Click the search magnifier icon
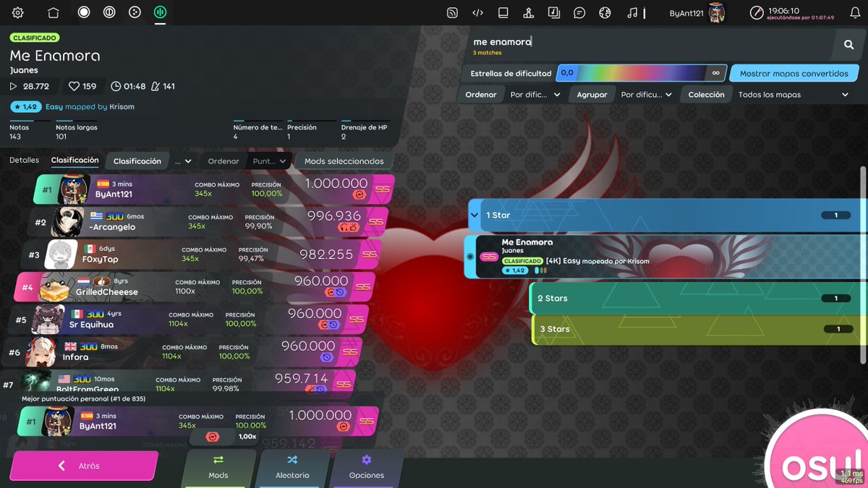Viewport: 868px width, 488px height. [x=849, y=45]
